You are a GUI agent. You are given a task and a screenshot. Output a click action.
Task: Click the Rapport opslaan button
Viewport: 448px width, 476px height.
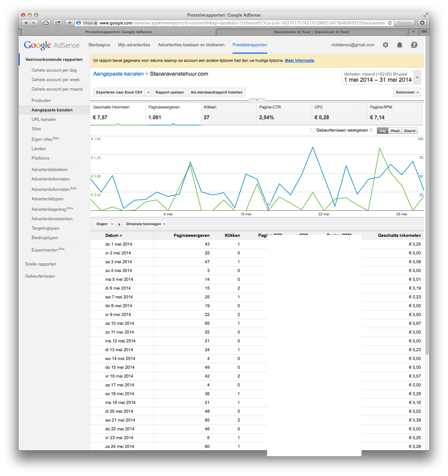[170, 92]
